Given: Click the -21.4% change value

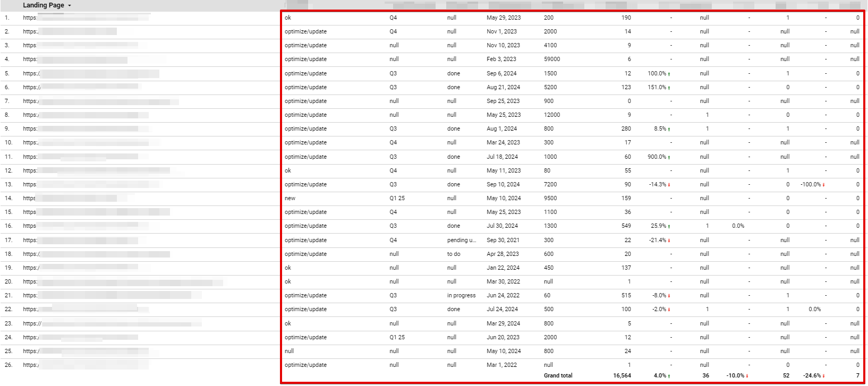Looking at the screenshot, I should tap(657, 240).
